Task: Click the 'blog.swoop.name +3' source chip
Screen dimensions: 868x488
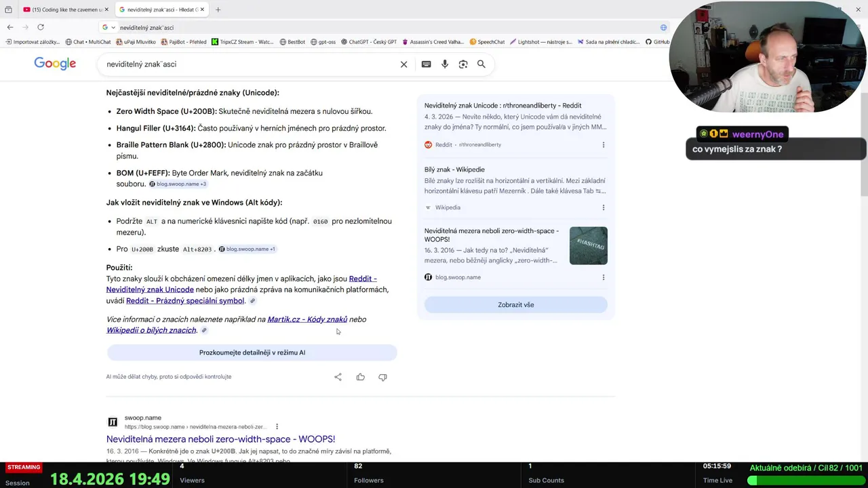Action: tap(178, 184)
